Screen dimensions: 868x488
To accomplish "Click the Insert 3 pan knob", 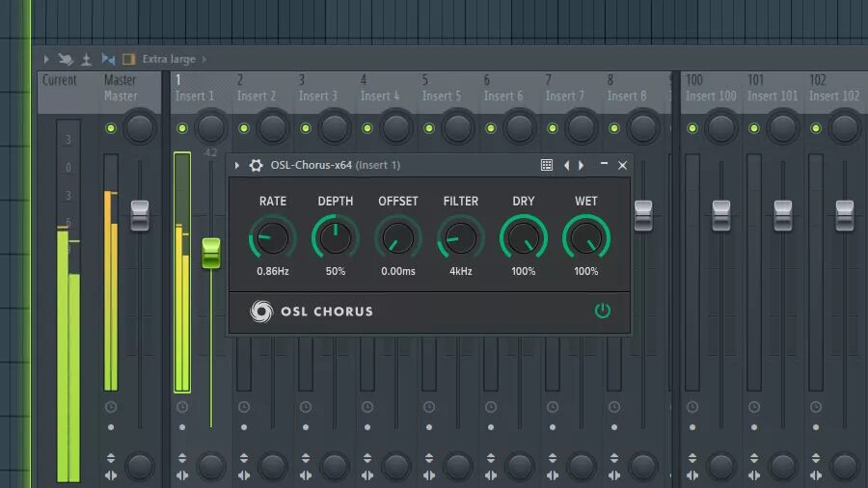I will coord(335,128).
